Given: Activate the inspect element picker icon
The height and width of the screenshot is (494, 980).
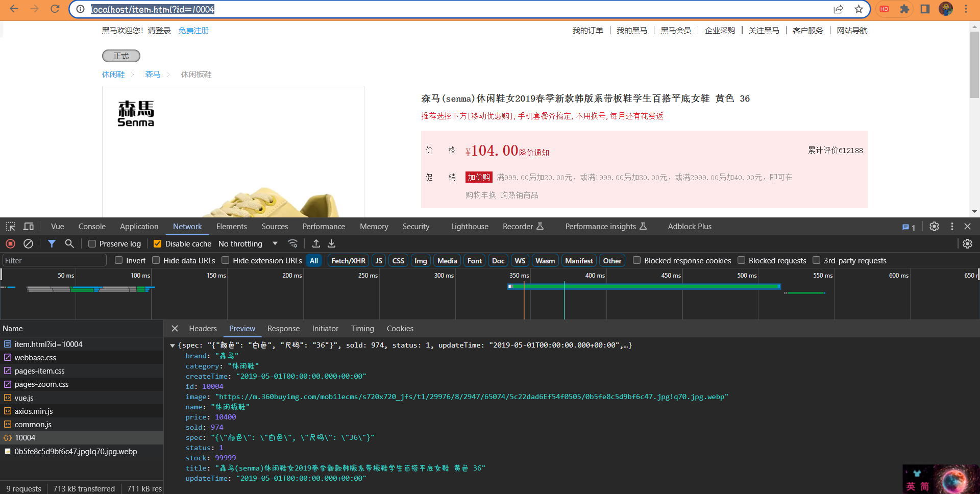Looking at the screenshot, I should [11, 227].
